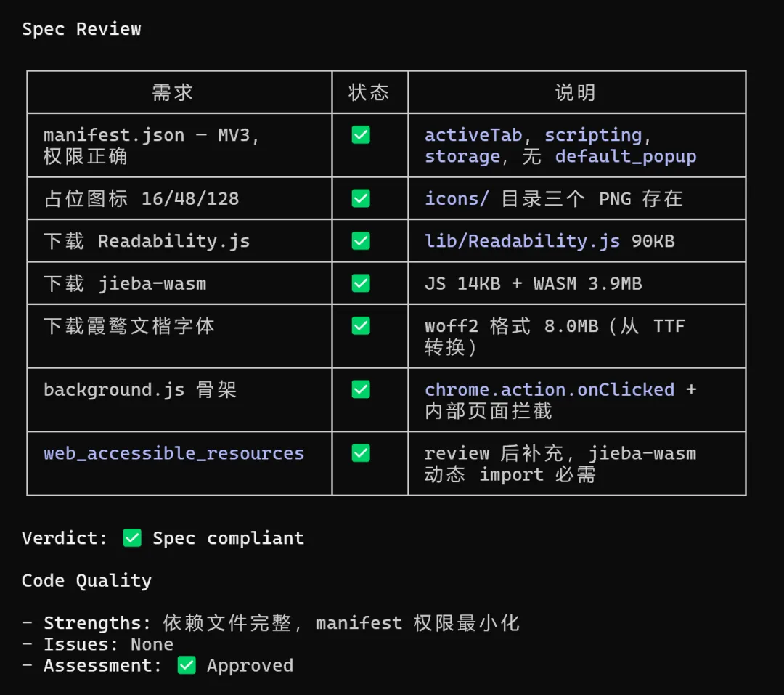784x695 pixels.
Task: Click the checkmark in the jieba-wasm row
Action: click(x=361, y=283)
